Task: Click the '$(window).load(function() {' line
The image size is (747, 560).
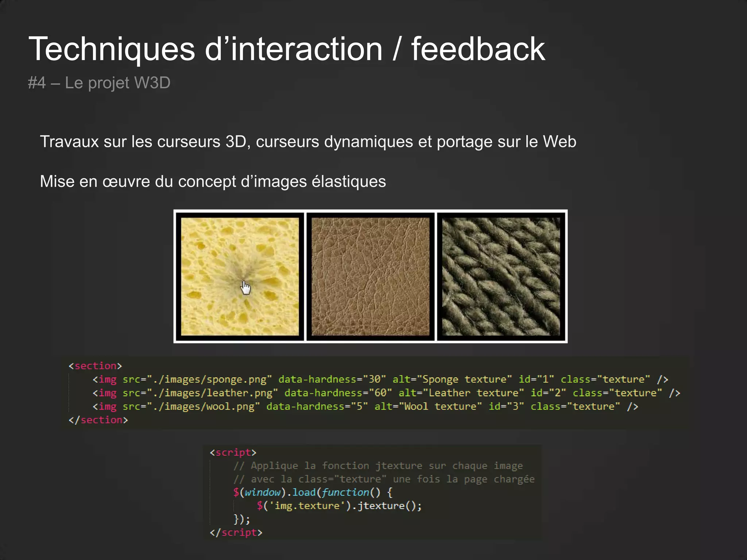Action: point(313,493)
